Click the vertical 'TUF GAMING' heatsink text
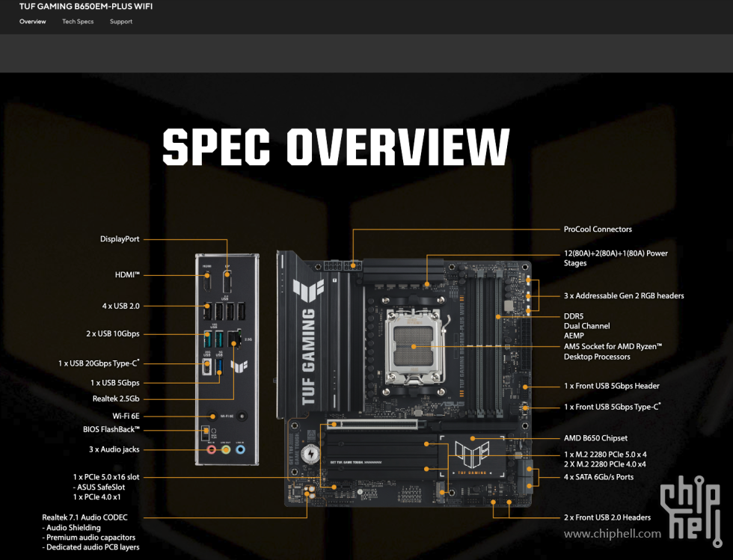The width and height of the screenshot is (733, 560). point(308,356)
